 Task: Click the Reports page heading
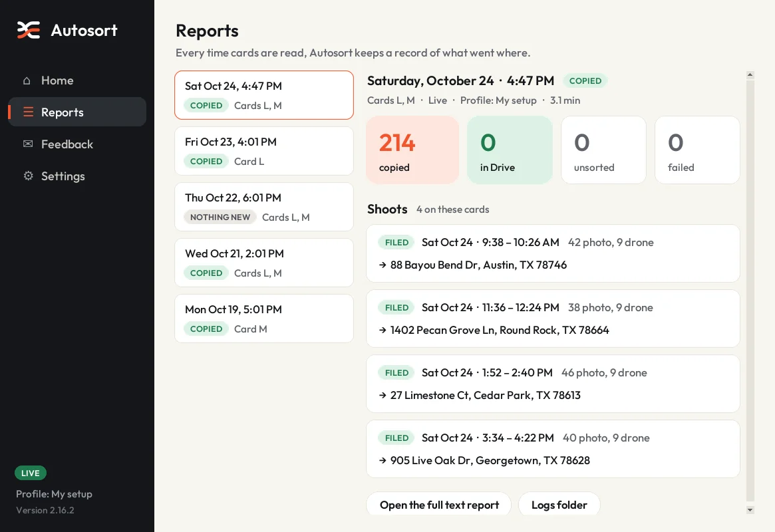[x=207, y=31]
